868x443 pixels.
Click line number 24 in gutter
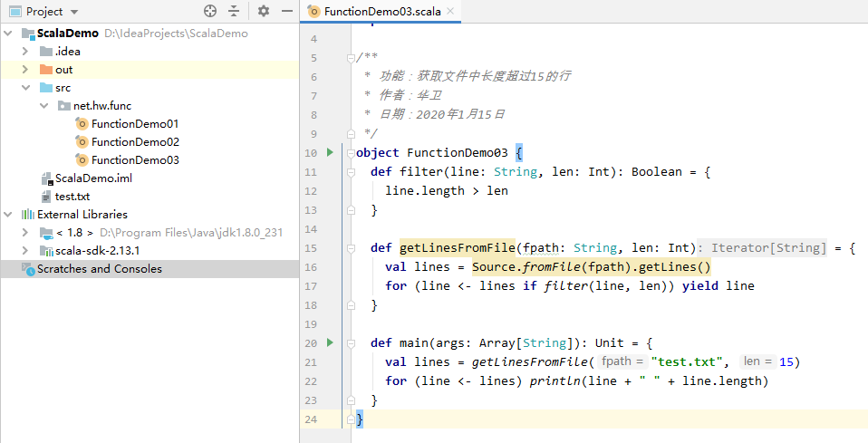point(311,419)
